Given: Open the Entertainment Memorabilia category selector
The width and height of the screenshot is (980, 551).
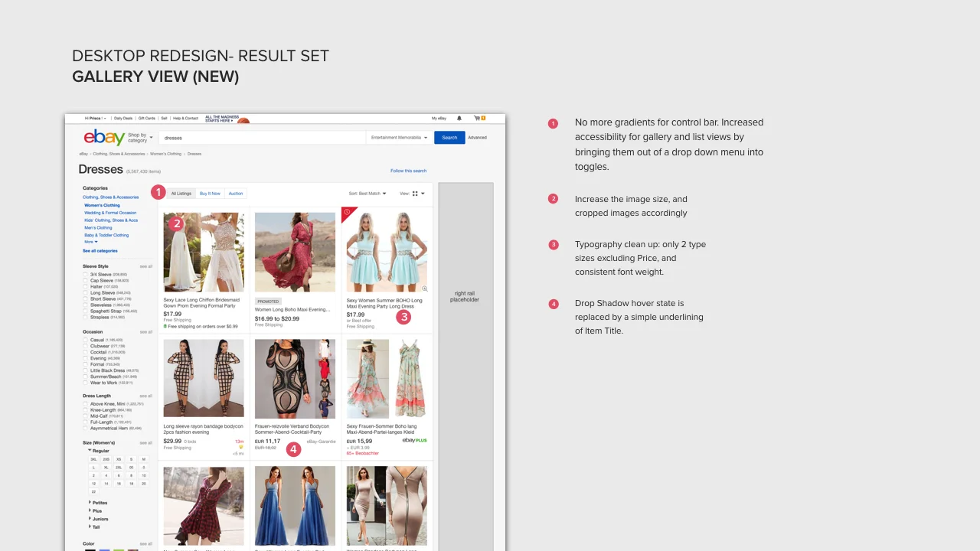Looking at the screenshot, I should coord(399,138).
